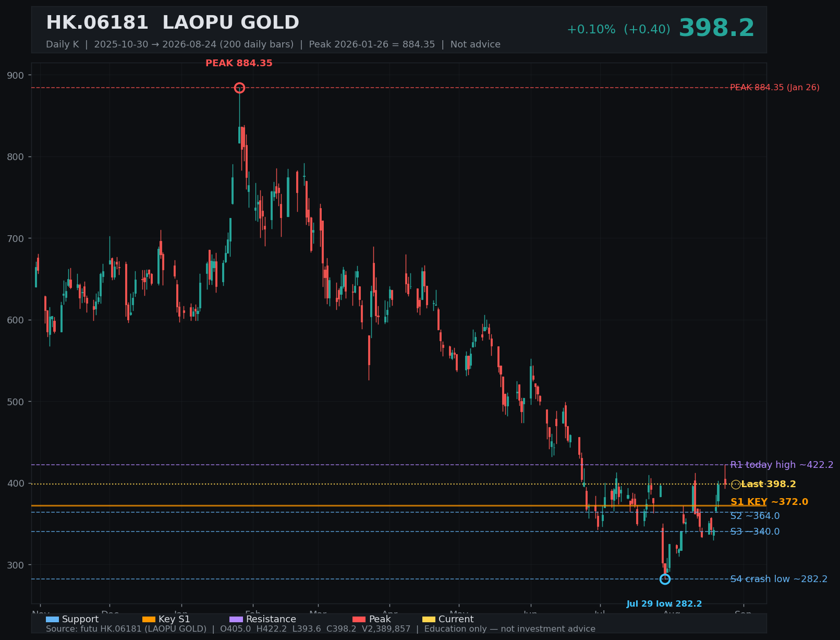Click the S3 ~340.0 support label
Image resolution: width=840 pixels, height=640 pixels.
[x=755, y=532]
